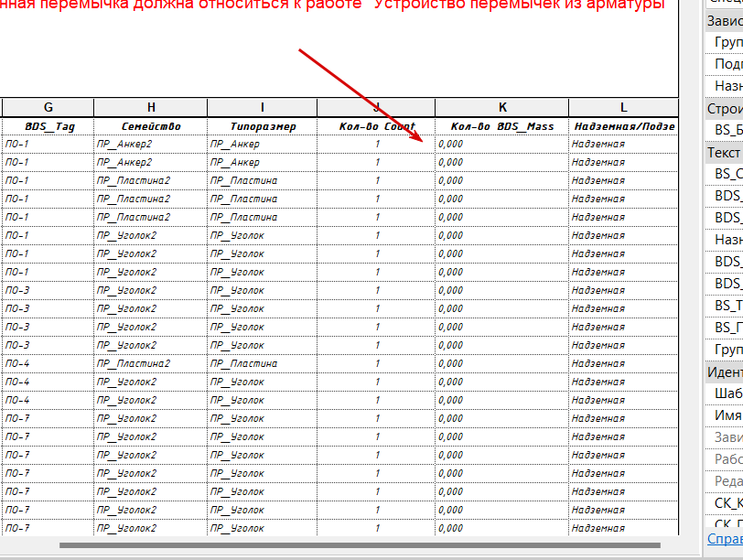The image size is (743, 560).
Task: Click Надземная cell in ПО-4 ПР_Пластина2 row
Action: 624,363
